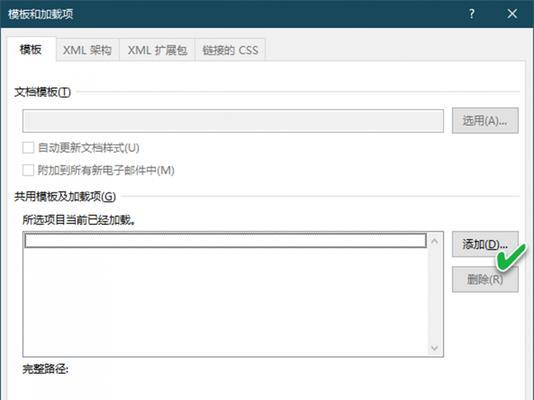The image size is (534, 400).
Task: Click the help question mark icon
Action: (472, 14)
